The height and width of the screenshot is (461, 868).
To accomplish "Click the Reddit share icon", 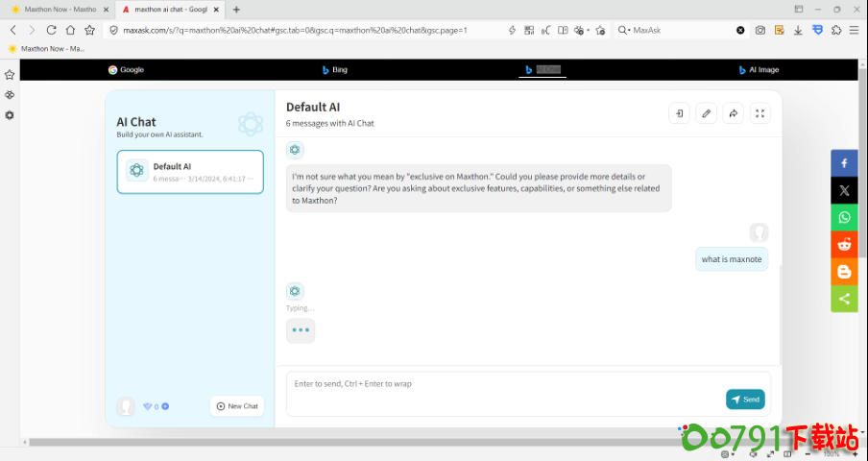I will 844,244.
